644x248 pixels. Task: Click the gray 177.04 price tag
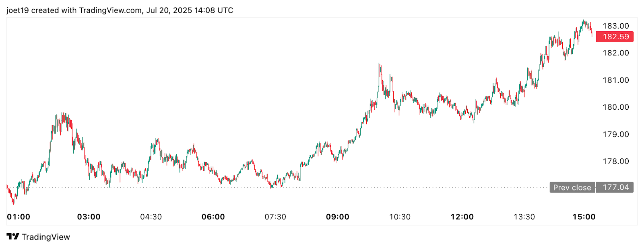pyautogui.click(x=615, y=188)
